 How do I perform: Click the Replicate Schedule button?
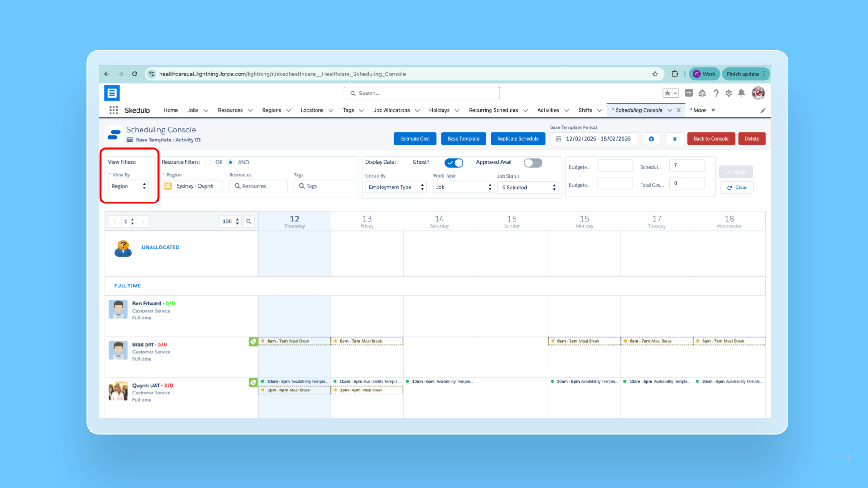518,139
